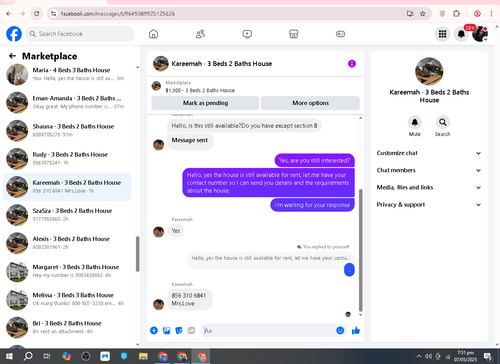This screenshot has height=364, width=500.
Task: Open the Windows notification center icon
Action: (x=487, y=356)
